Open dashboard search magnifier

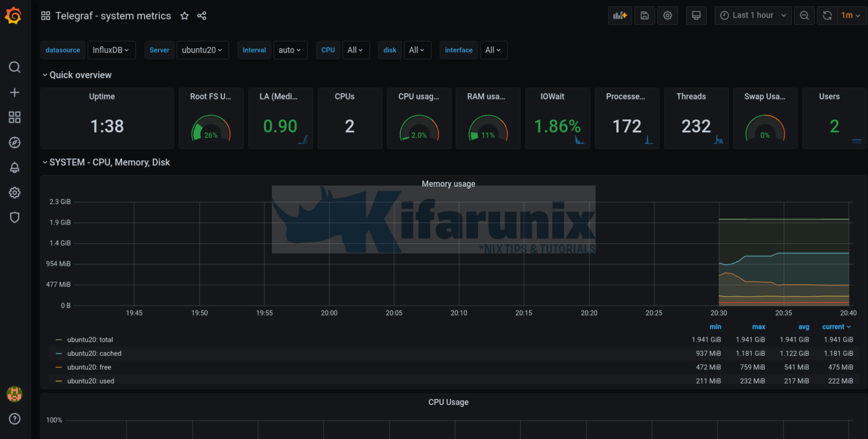14,67
